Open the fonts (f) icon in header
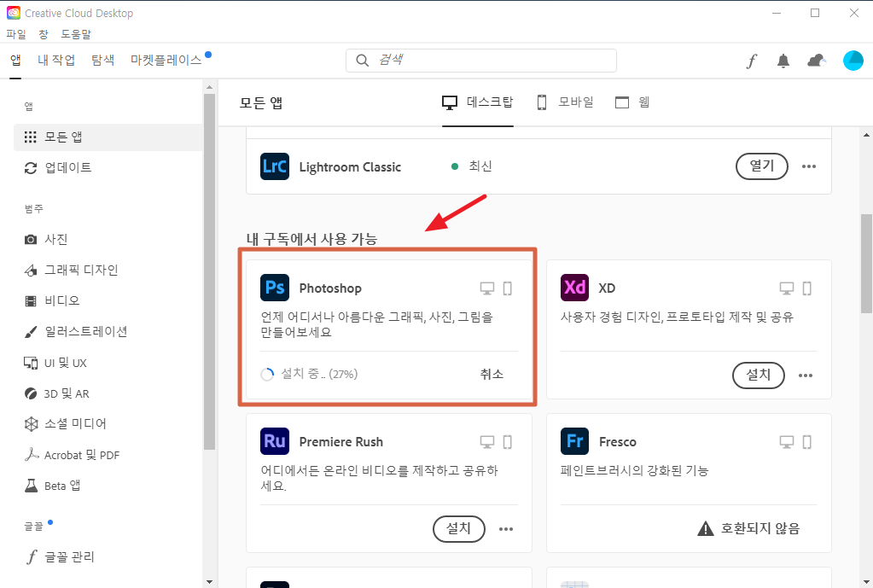The height and width of the screenshot is (588, 873). [752, 61]
